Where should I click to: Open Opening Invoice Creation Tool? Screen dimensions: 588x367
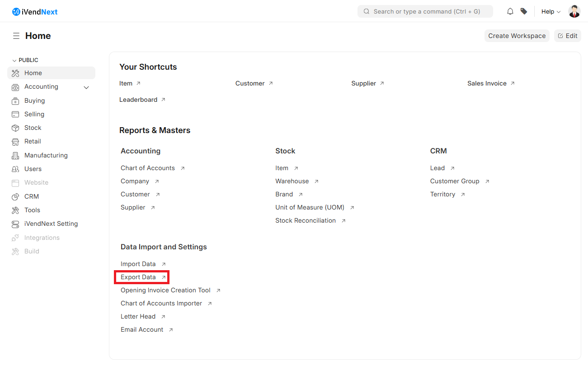pyautogui.click(x=165, y=290)
